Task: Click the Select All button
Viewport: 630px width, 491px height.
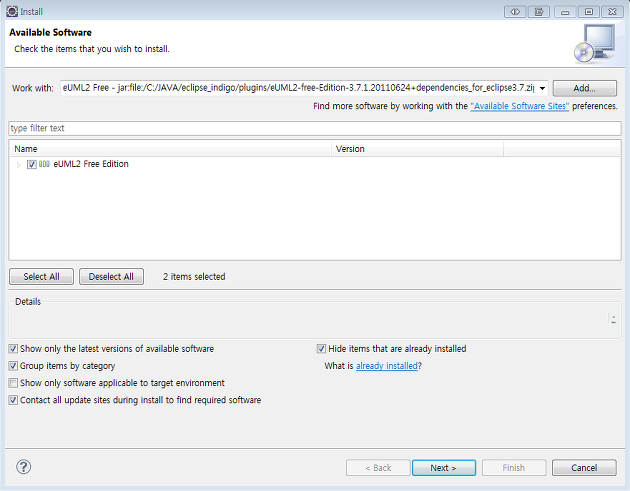Action: click(x=41, y=276)
